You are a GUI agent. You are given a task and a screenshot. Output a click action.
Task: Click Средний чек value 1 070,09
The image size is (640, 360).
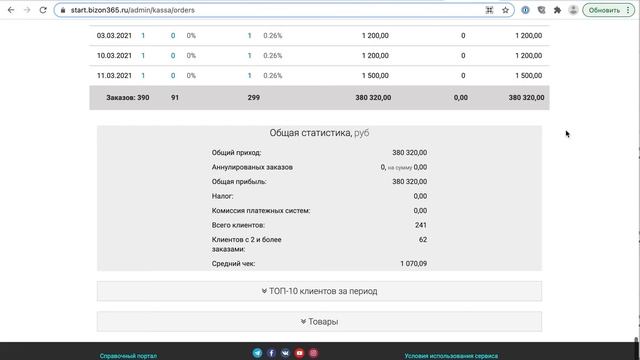pyautogui.click(x=413, y=264)
